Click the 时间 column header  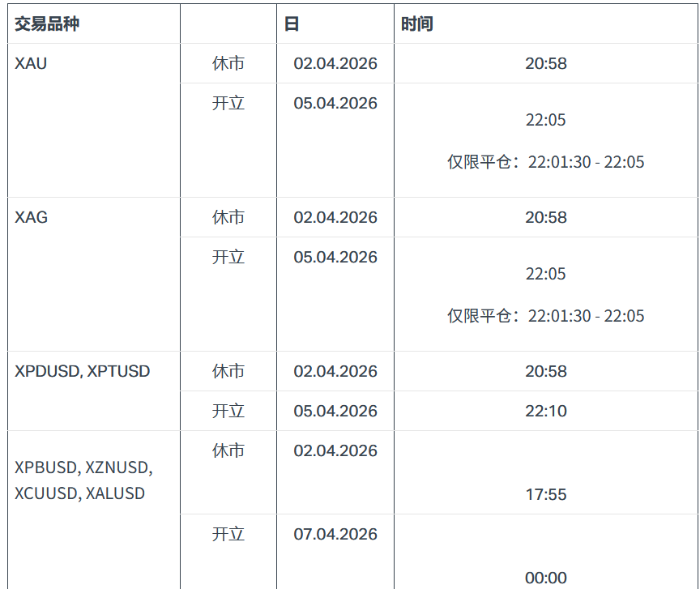[x=417, y=24]
